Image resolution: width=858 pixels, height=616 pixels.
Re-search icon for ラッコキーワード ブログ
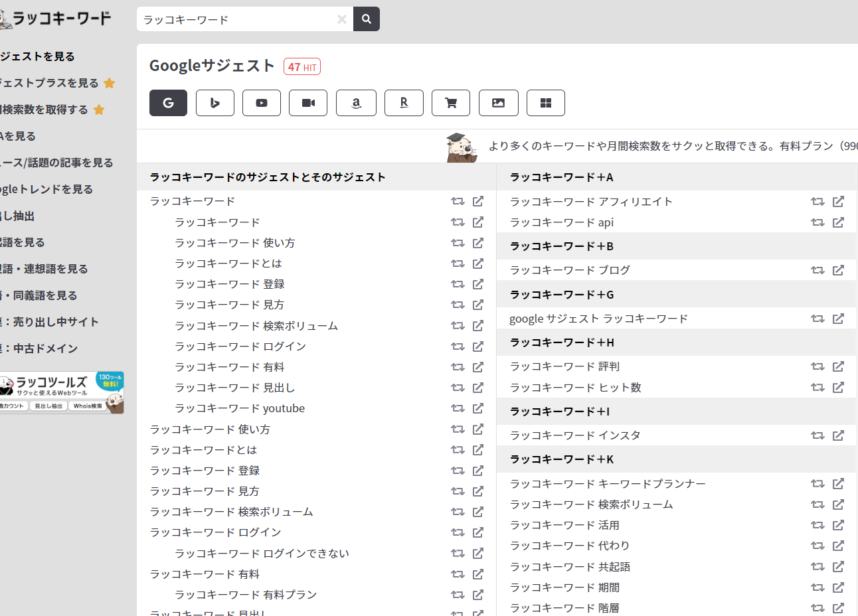click(x=817, y=270)
